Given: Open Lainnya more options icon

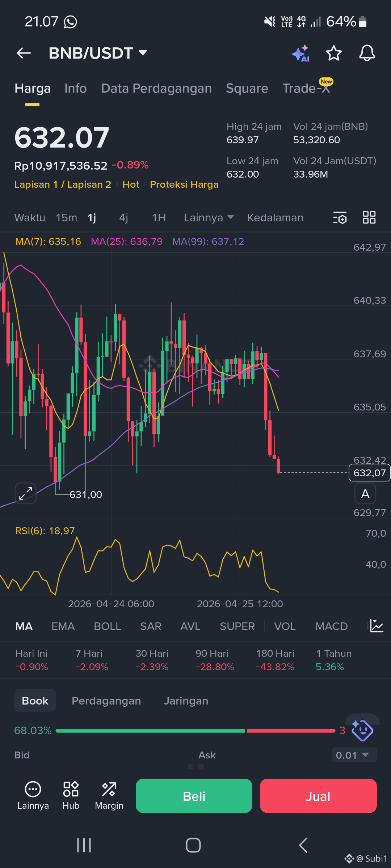Looking at the screenshot, I should click(x=33, y=796).
